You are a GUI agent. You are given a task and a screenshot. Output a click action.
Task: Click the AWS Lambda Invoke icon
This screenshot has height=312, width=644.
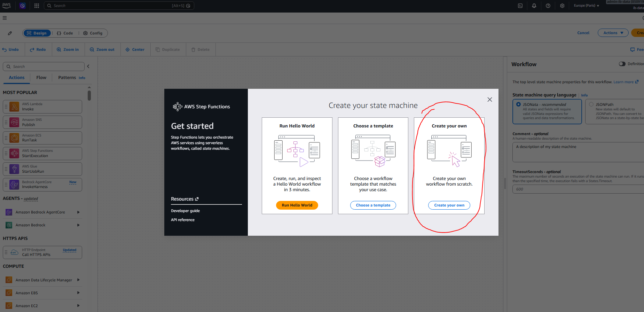(14, 107)
